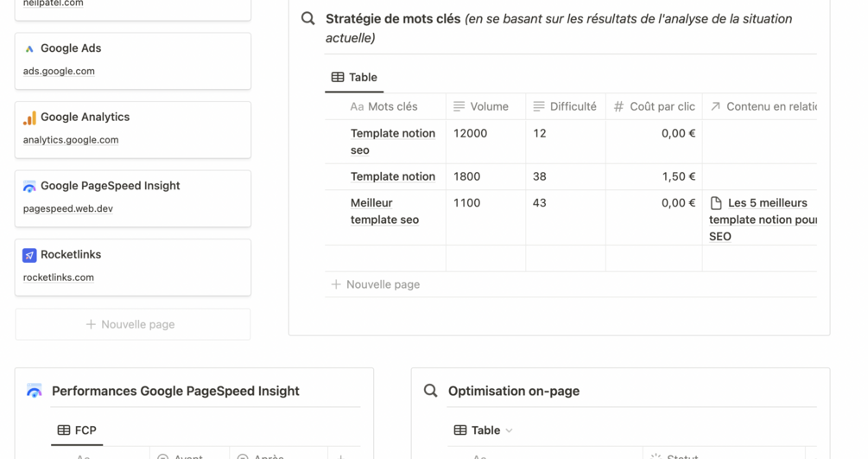Viewport: 868px width, 459px height.
Task: Click the Performances Google PageSpeed Insight heading icon
Action: point(34,391)
